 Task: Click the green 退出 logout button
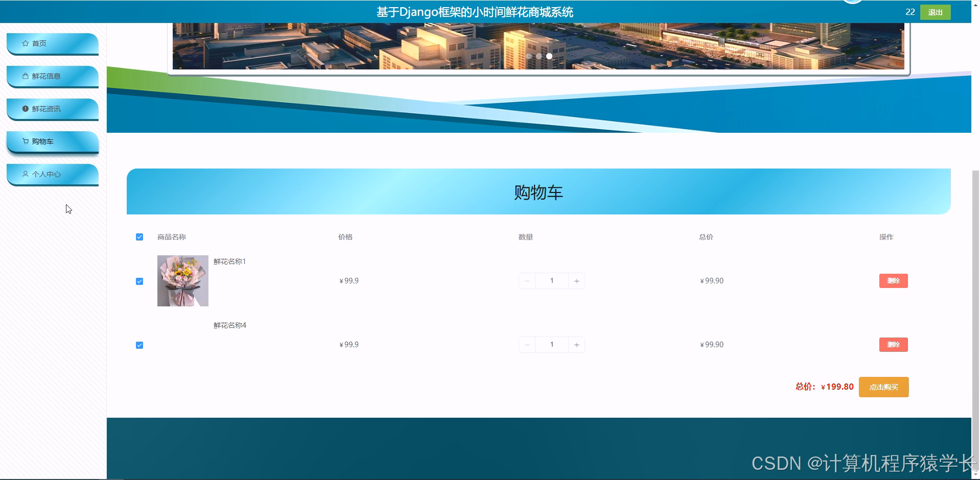[935, 12]
